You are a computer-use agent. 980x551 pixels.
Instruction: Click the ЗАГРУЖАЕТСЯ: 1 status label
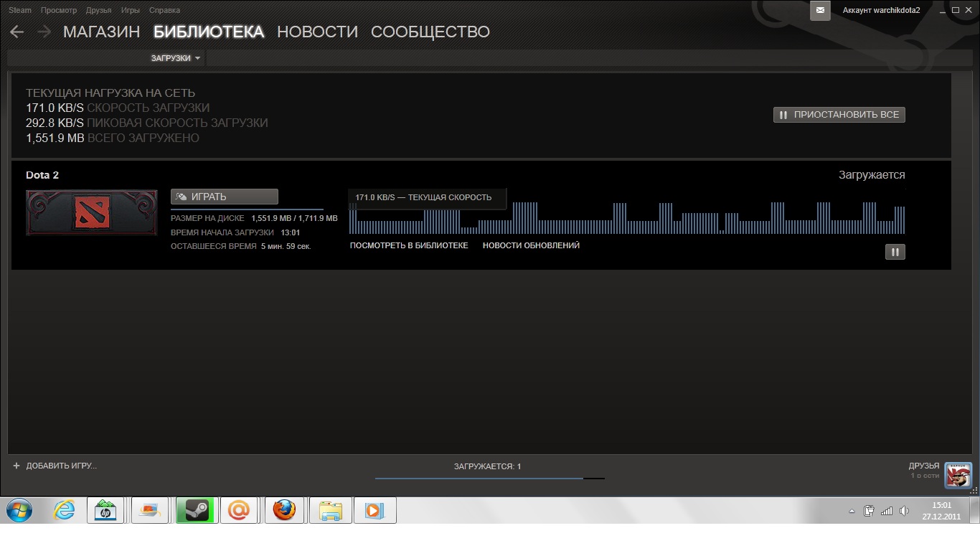[x=488, y=466]
